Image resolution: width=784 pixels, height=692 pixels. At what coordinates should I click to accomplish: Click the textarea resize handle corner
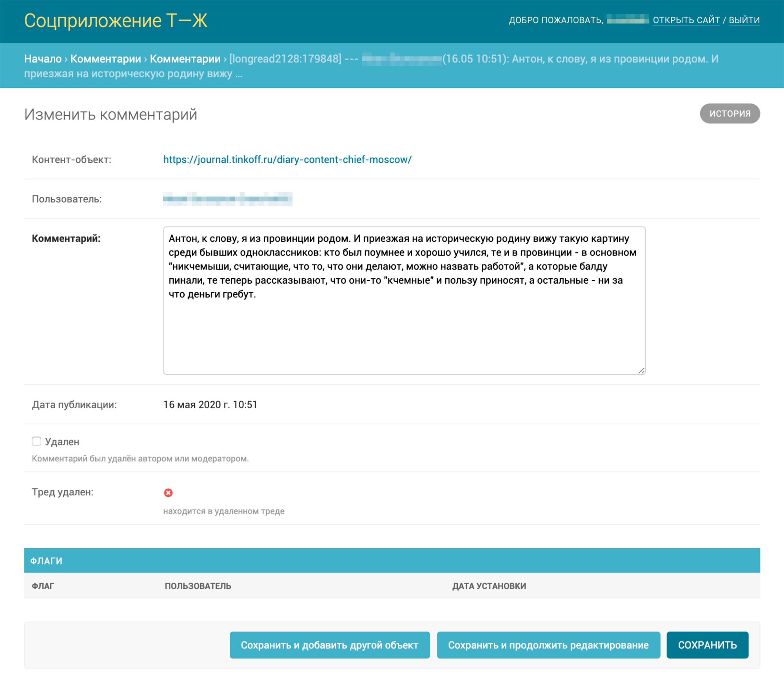click(641, 370)
